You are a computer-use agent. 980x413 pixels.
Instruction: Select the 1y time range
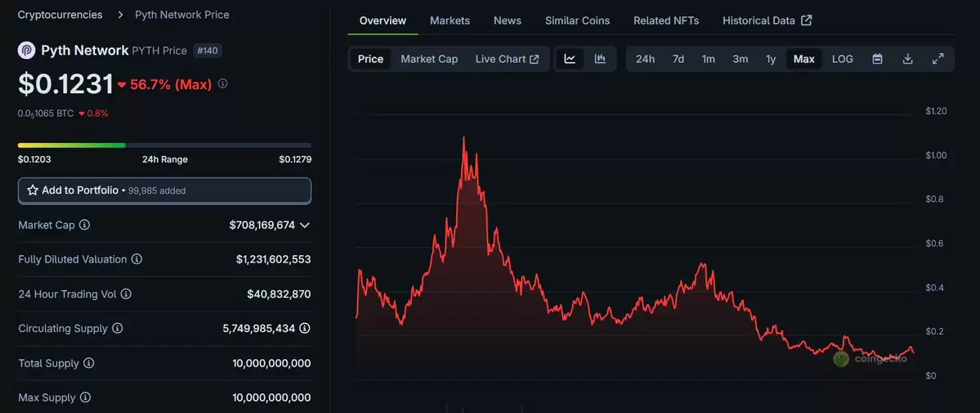772,59
